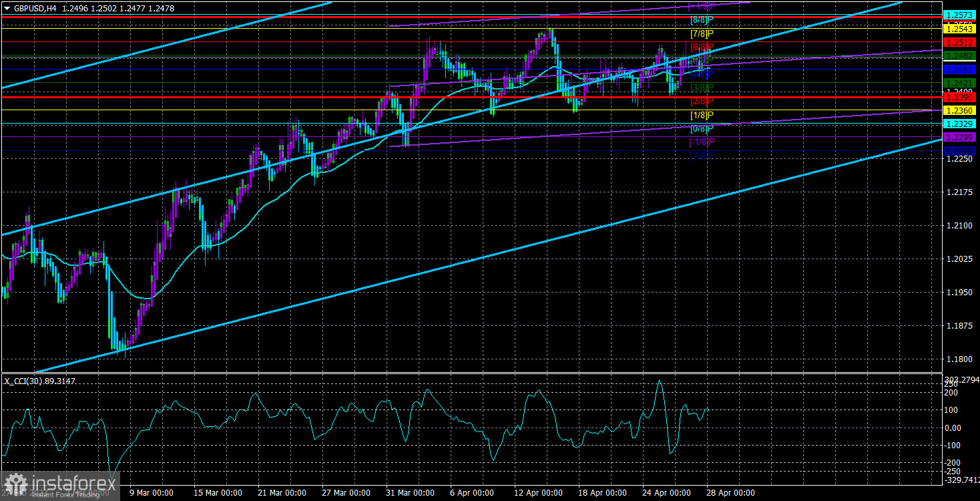Click the 1.1875 price scale value
The image size is (980, 501).
959,326
